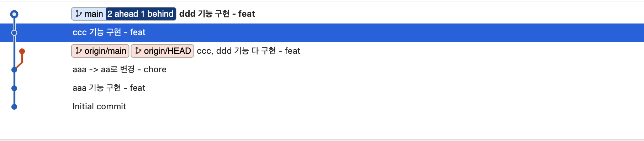Click the branch icon in the main badge
Image resolution: width=644 pixels, height=141 pixels.
pyautogui.click(x=79, y=14)
